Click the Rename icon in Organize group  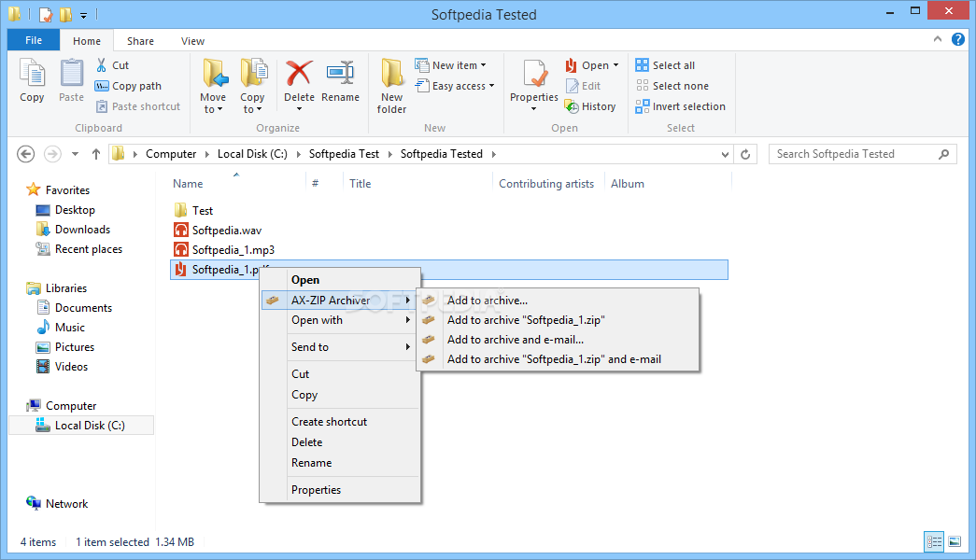[x=341, y=74]
